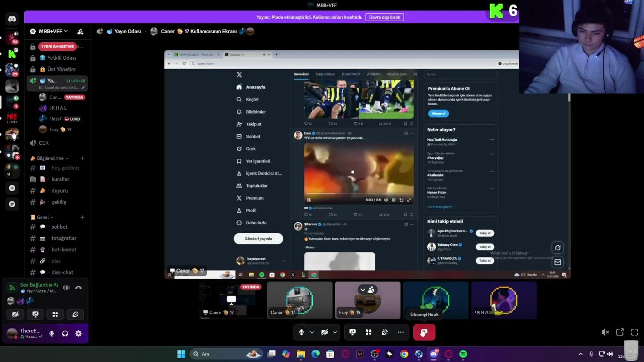Open the MRB E-Spor server icon
This screenshot has height=362, width=644.
click(12, 119)
